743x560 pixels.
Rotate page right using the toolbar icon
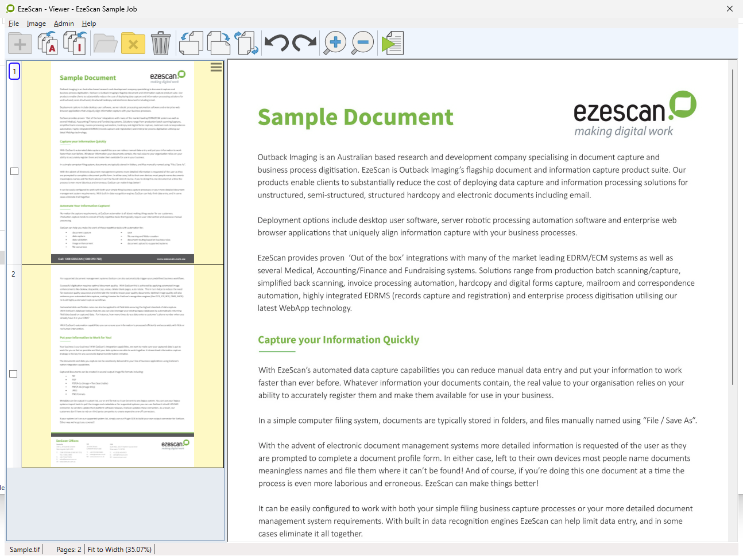click(x=219, y=43)
